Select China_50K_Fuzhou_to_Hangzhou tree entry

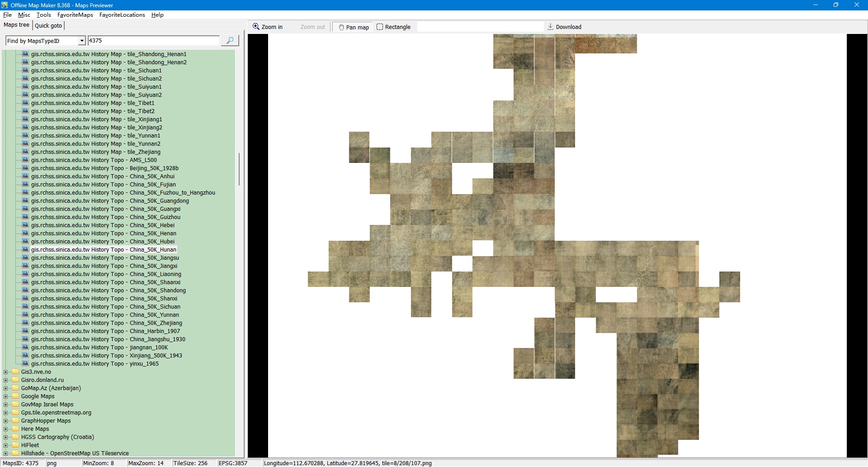point(123,193)
